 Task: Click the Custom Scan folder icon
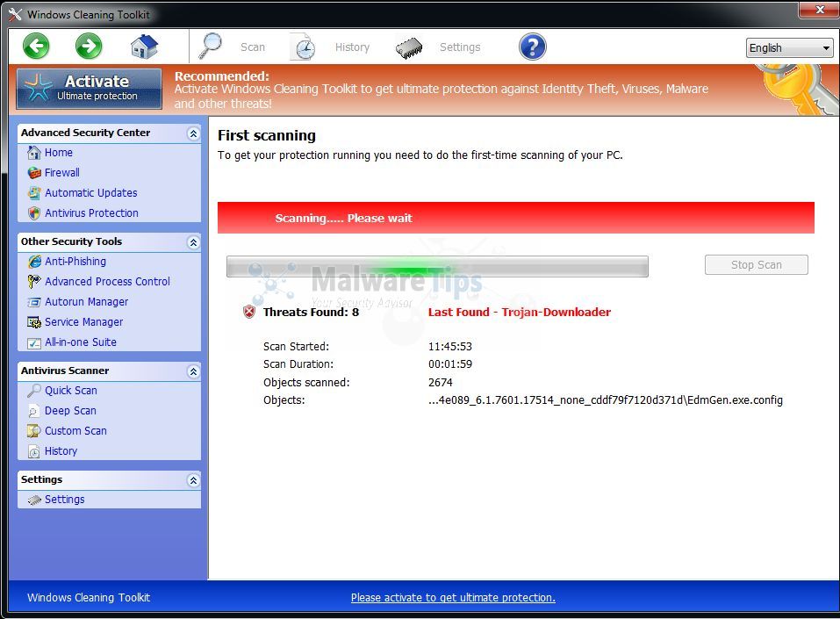click(x=34, y=431)
